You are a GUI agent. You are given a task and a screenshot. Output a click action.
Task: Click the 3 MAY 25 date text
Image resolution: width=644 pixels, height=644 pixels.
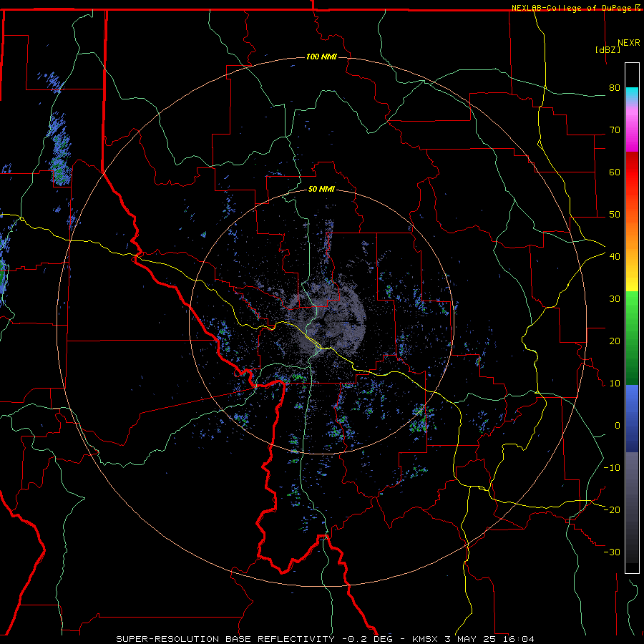pyautogui.click(x=470, y=639)
